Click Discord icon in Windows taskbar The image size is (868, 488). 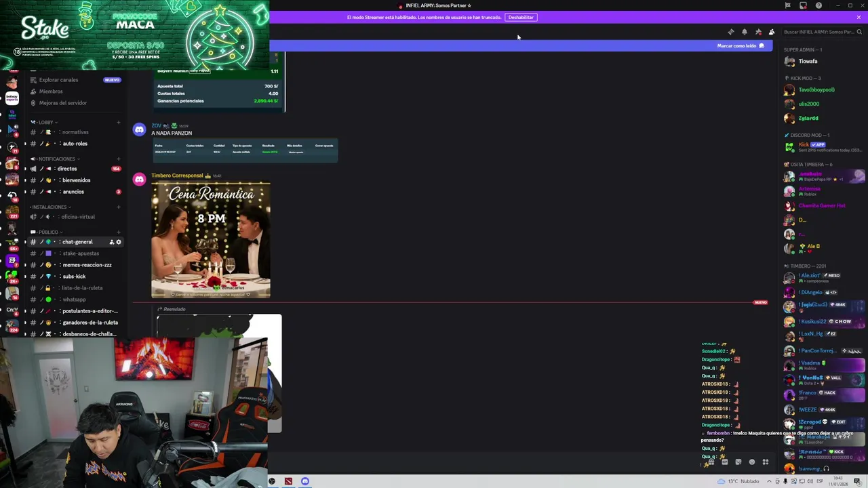point(304,481)
